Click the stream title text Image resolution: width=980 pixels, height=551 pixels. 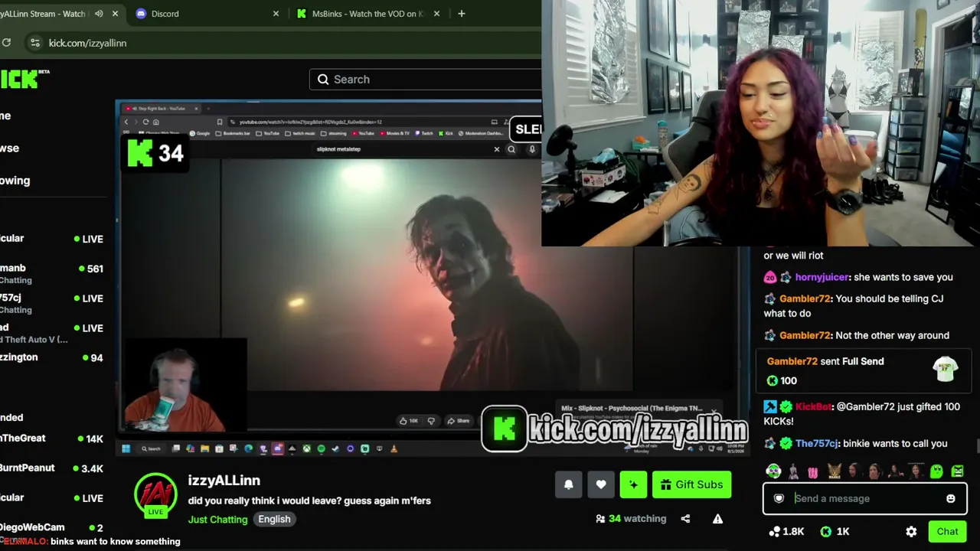309,500
